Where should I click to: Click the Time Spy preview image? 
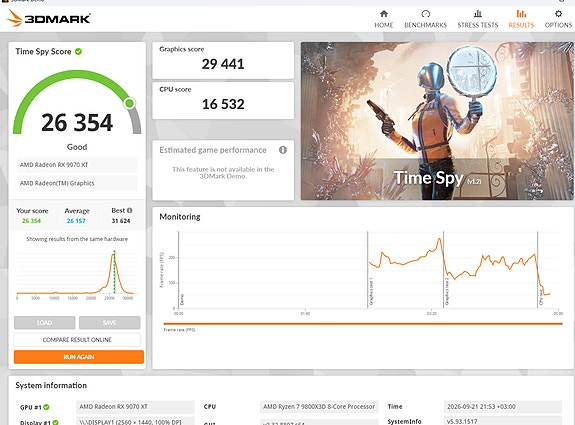[x=437, y=121]
